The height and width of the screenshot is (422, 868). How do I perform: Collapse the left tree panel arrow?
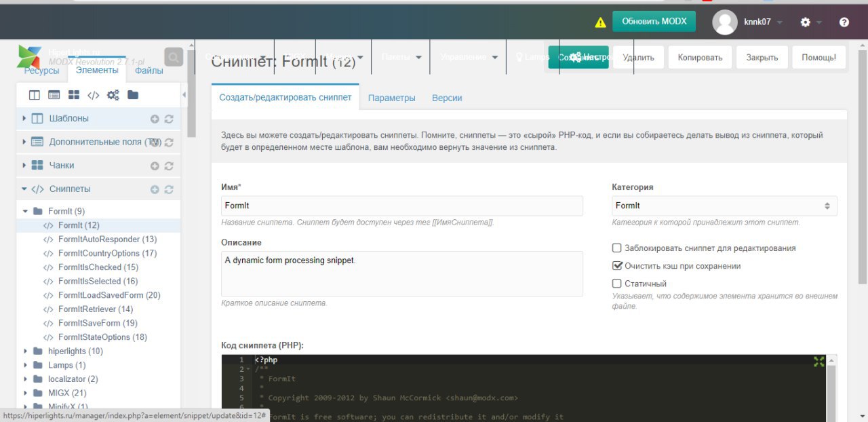[x=184, y=95]
